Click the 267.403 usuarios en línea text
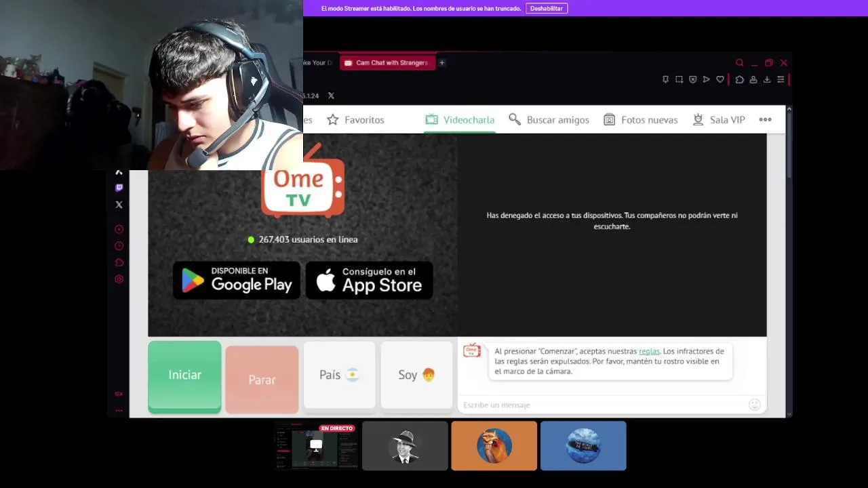Image resolution: width=868 pixels, height=488 pixels. tap(308, 239)
